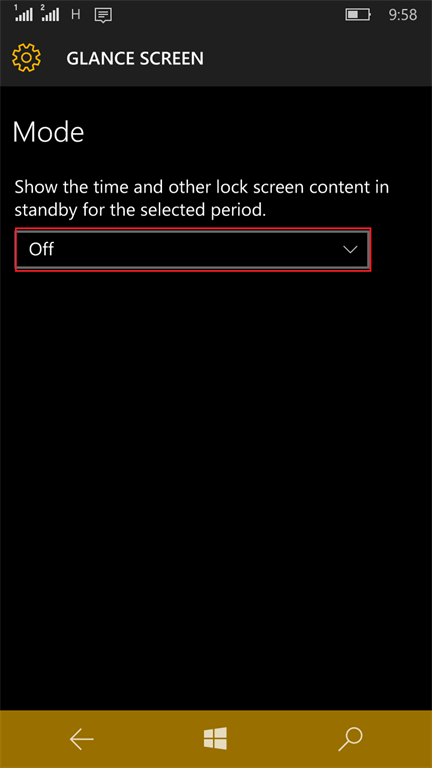Tap the Windows Start logo button
Image resolution: width=432 pixels, height=768 pixels.
click(216, 739)
